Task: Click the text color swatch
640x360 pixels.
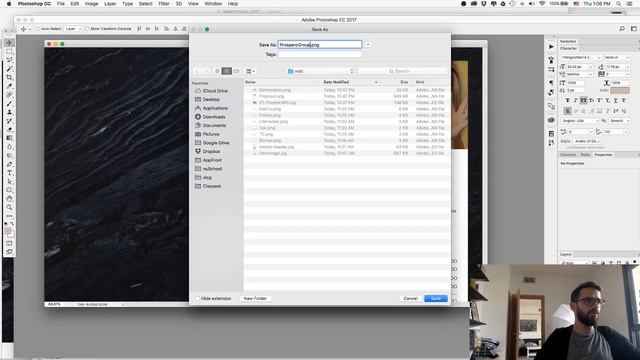Action: [620, 90]
